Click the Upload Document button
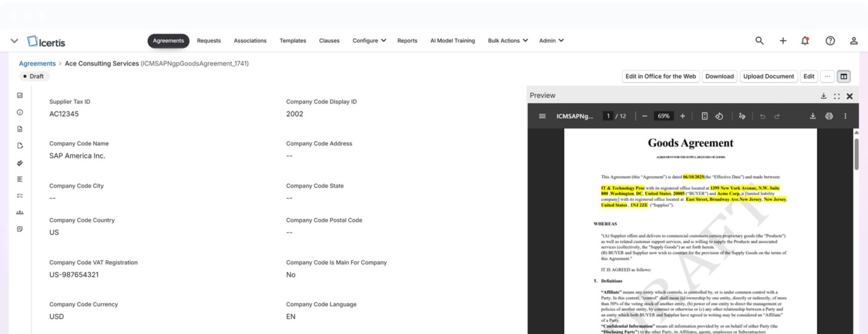This screenshot has height=334, width=868. point(768,76)
